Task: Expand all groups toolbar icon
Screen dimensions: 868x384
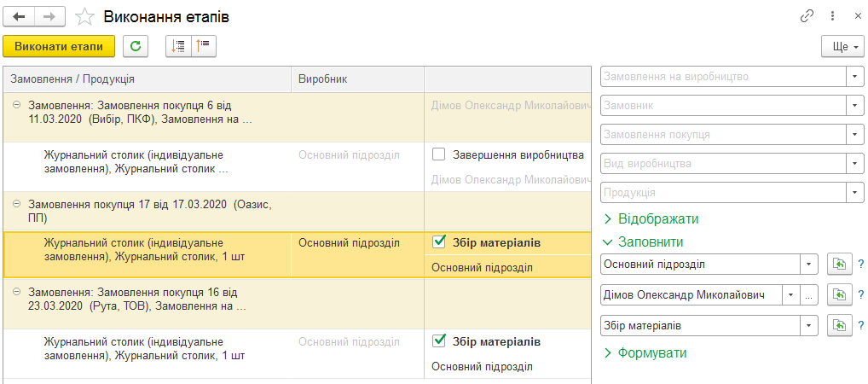Action: pyautogui.click(x=178, y=47)
